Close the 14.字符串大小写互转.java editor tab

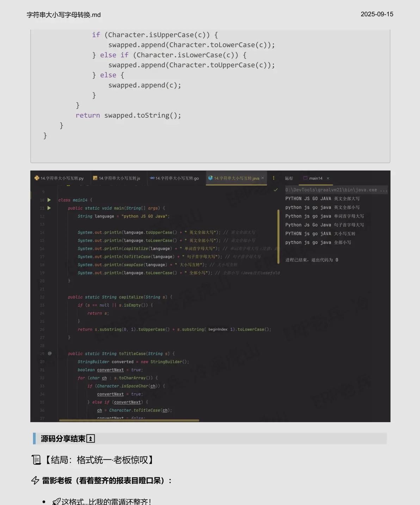pyautogui.click(x=262, y=178)
